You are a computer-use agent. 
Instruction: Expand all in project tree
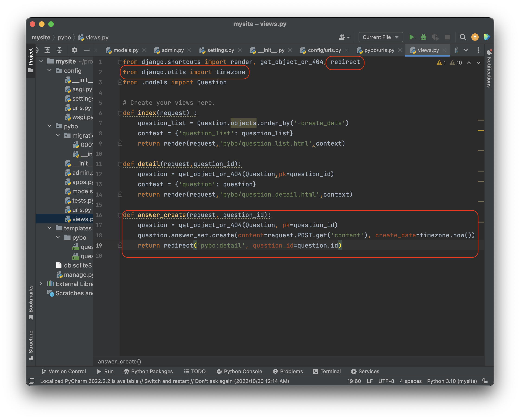pos(48,50)
